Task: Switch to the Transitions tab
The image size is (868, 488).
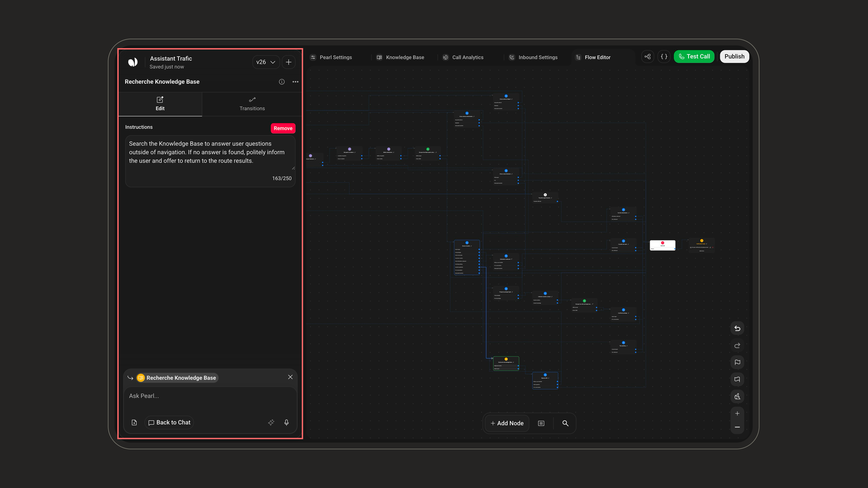Action: click(x=252, y=104)
